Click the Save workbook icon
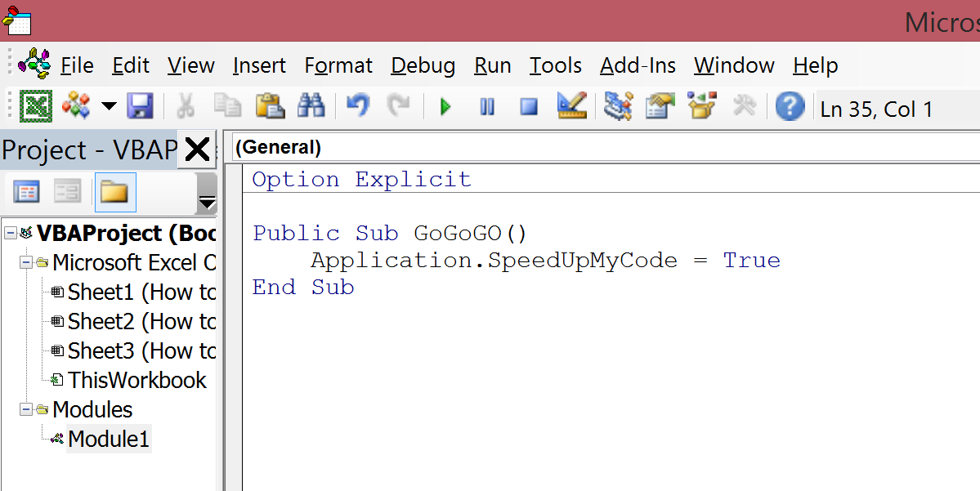 pos(140,106)
